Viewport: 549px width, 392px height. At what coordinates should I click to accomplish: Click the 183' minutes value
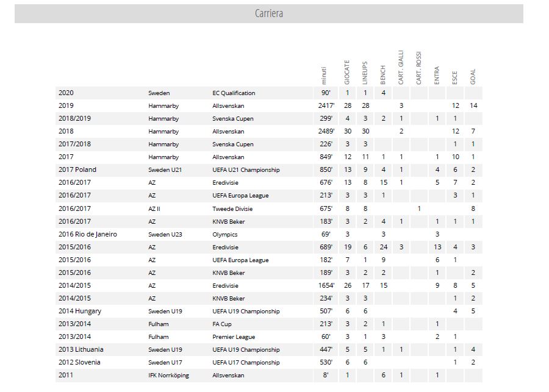click(326, 221)
